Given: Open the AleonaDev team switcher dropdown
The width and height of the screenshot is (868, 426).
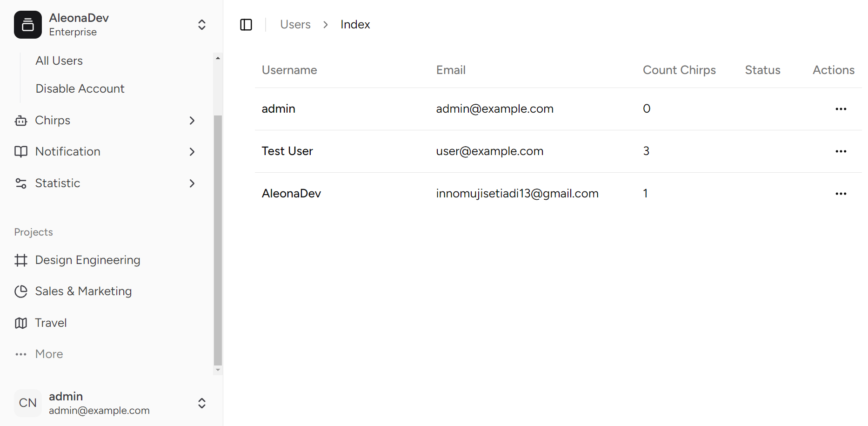Looking at the screenshot, I should (202, 25).
